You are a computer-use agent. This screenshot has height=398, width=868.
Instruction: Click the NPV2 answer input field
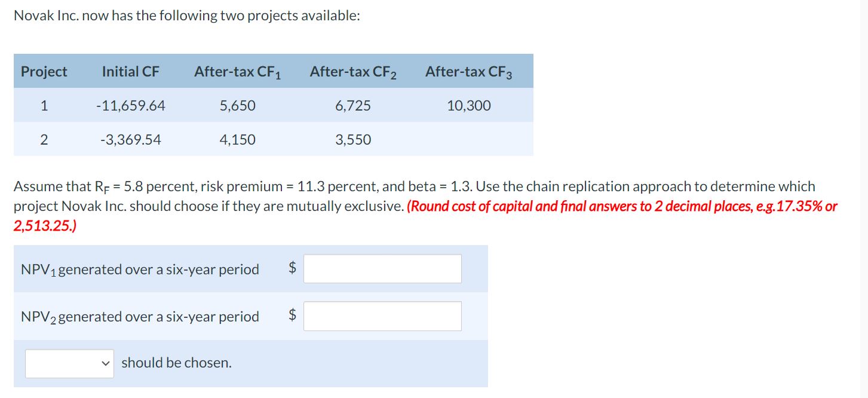point(382,316)
